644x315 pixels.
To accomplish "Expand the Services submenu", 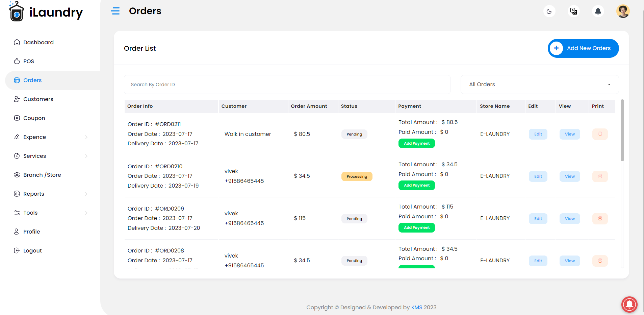I will (51, 156).
